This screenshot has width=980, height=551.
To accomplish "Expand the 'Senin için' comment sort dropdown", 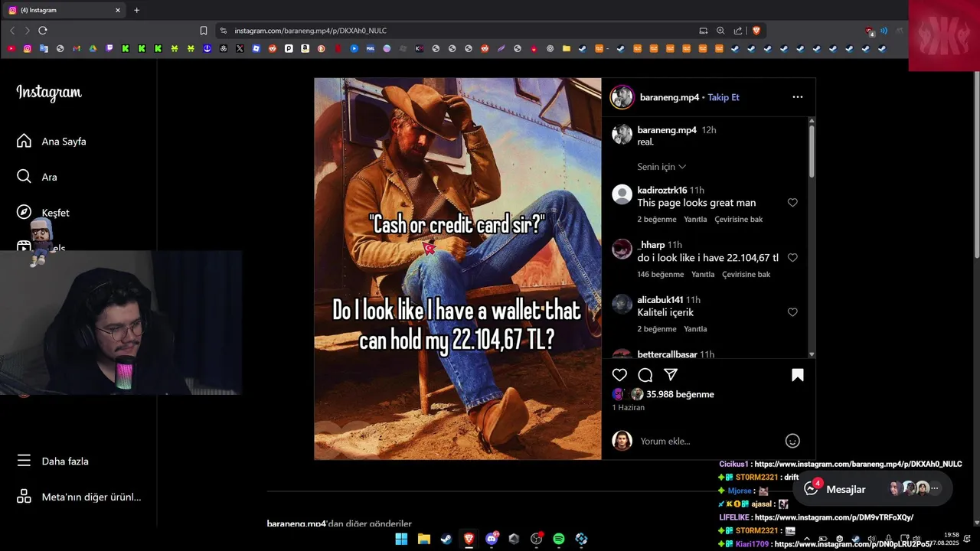I will coord(661,167).
